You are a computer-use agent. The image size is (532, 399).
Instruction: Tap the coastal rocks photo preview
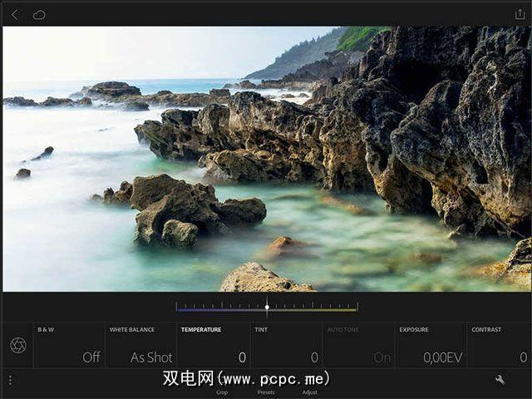coord(267,159)
